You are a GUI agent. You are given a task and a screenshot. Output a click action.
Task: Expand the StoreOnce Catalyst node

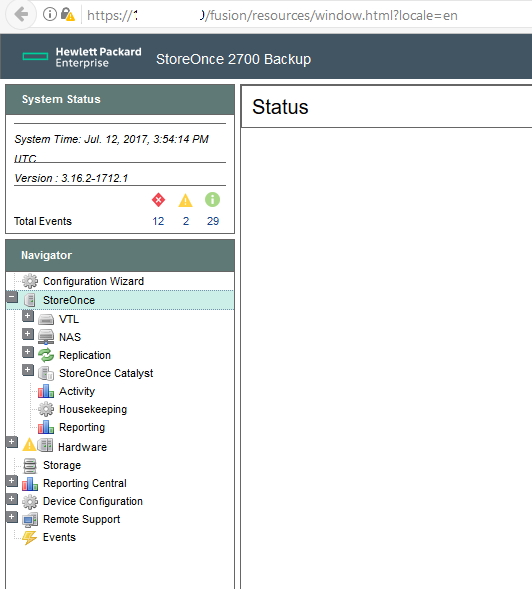point(28,370)
